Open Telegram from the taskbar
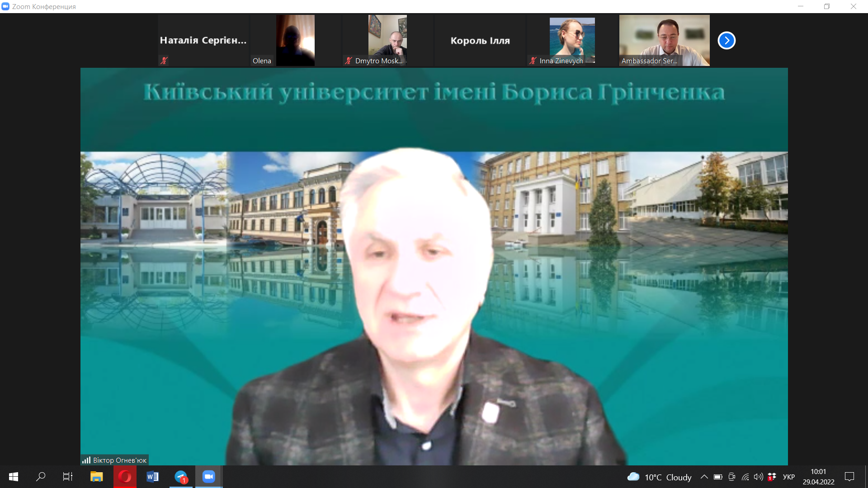Image resolution: width=868 pixels, height=488 pixels. point(181,477)
